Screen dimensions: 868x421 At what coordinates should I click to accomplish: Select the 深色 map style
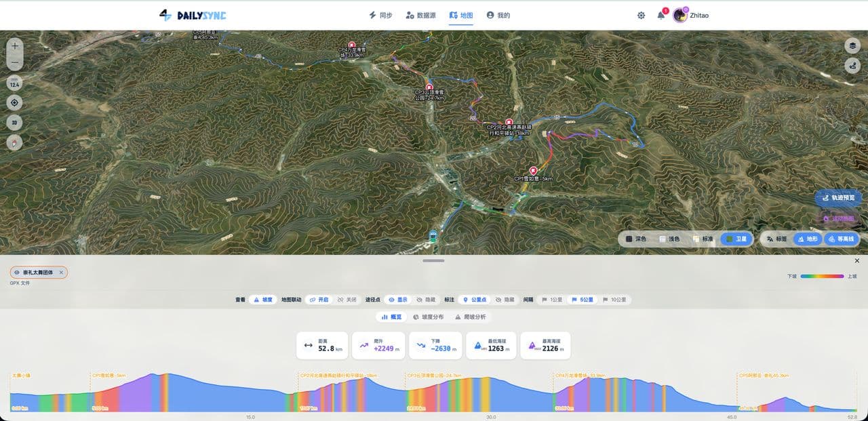coord(636,239)
